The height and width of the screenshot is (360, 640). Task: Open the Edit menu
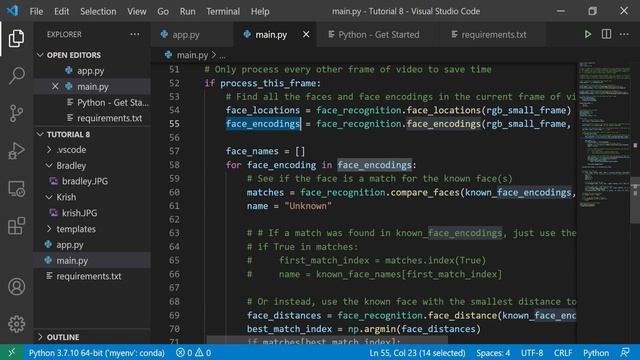point(62,11)
